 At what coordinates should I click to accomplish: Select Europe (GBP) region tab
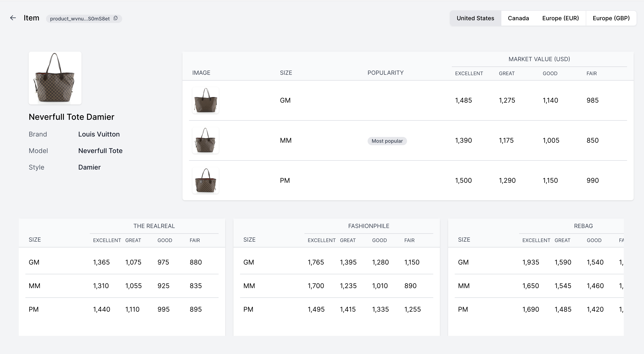pos(611,18)
